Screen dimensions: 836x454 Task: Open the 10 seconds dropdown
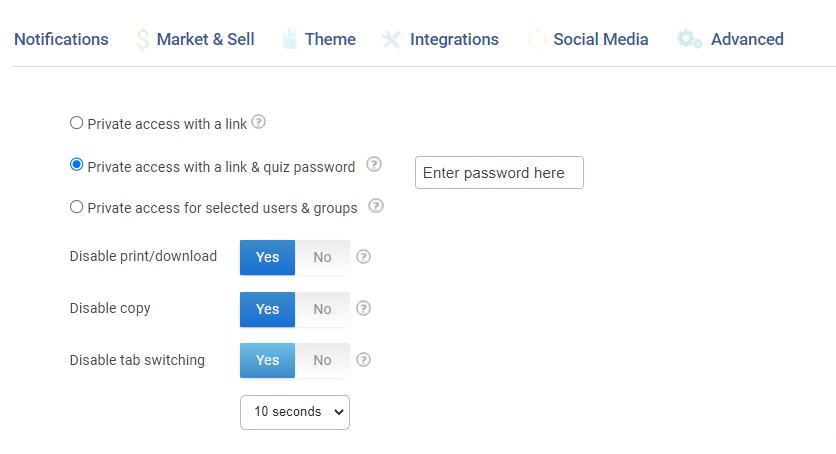[x=295, y=412]
